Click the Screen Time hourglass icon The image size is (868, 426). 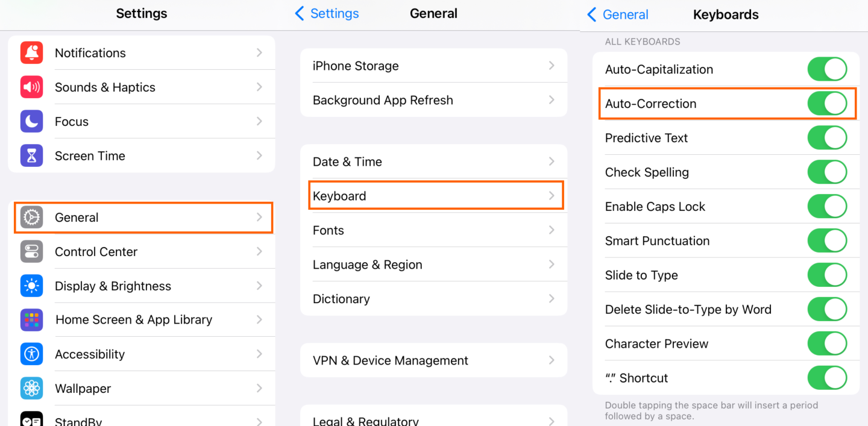31,155
